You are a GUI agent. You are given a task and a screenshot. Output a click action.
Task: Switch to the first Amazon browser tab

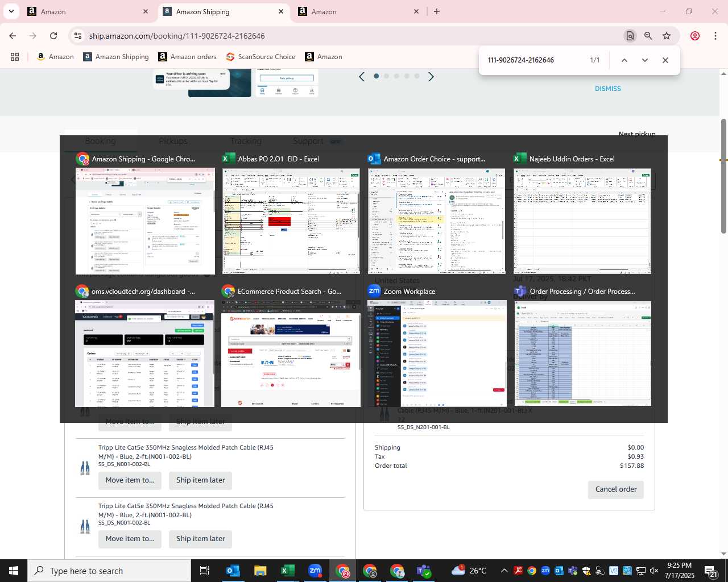[x=88, y=11]
